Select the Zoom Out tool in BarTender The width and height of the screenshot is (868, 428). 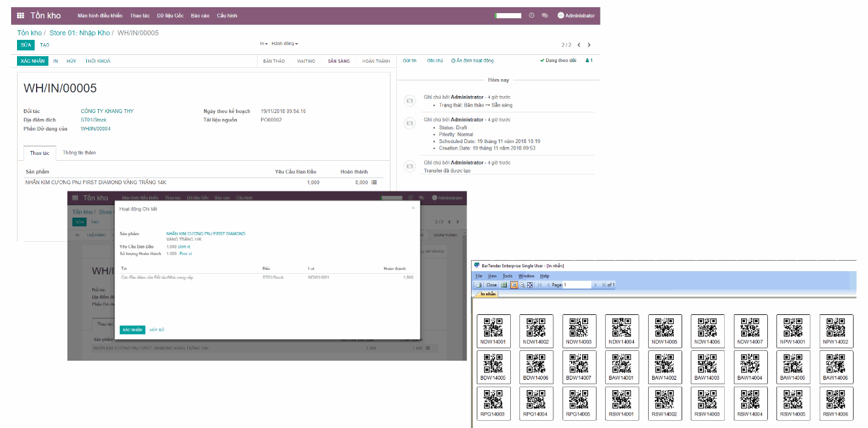(522, 284)
